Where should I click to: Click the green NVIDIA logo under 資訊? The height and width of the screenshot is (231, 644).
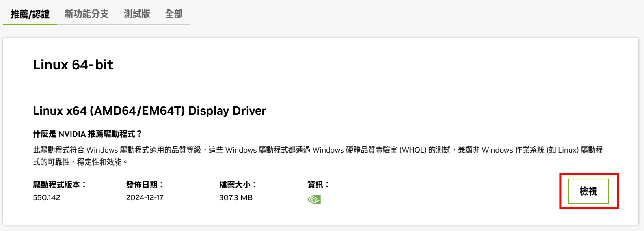pos(314,199)
